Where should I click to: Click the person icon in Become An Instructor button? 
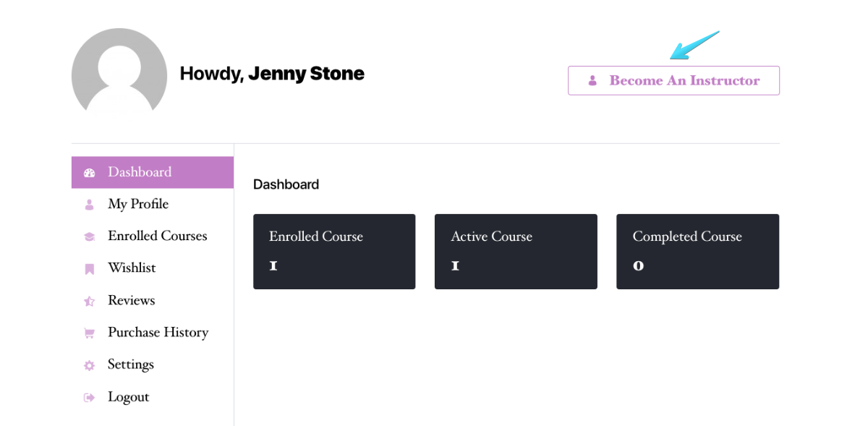[592, 80]
